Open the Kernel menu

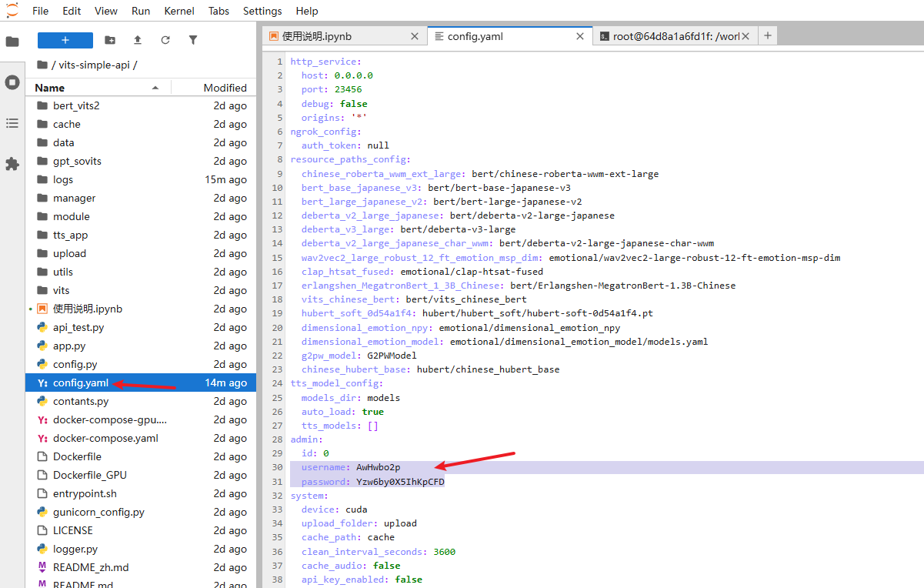tap(179, 11)
